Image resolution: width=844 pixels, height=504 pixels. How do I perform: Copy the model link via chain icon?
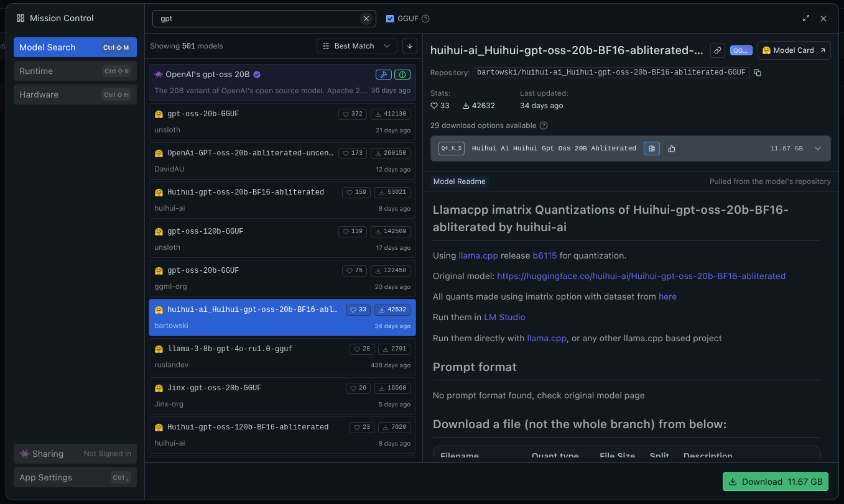[x=718, y=50]
